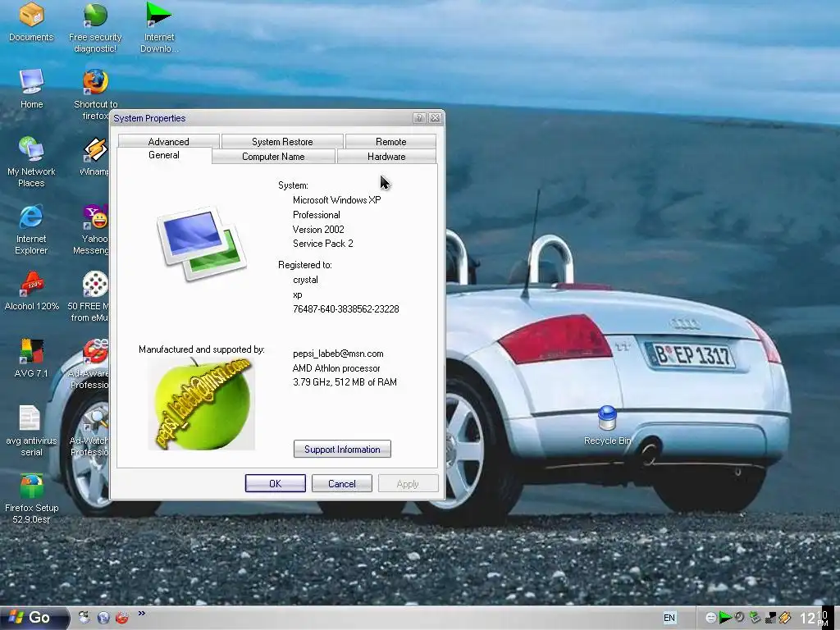Click Service Pack 2 text
The width and height of the screenshot is (840, 630).
click(x=323, y=243)
